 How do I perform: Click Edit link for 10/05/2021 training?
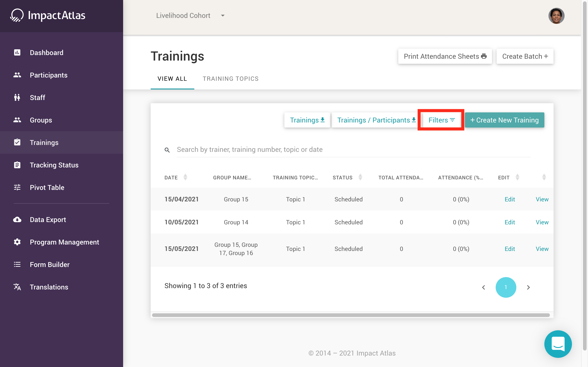click(509, 222)
